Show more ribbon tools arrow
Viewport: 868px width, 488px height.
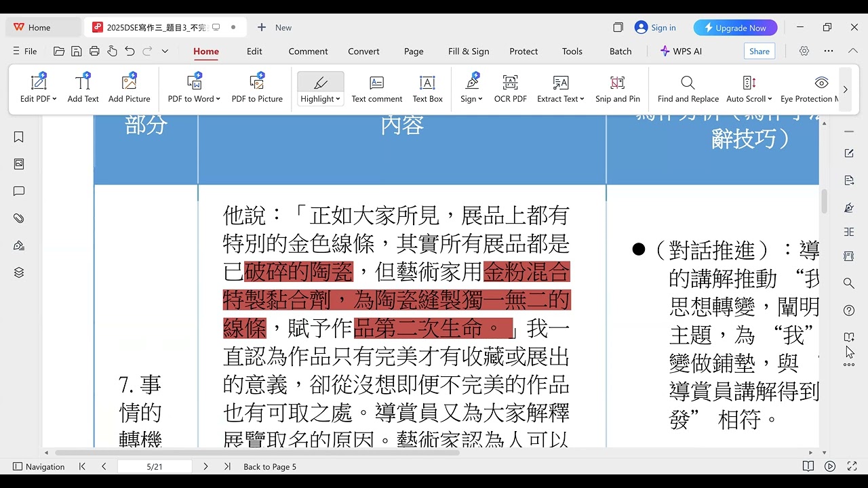coord(845,89)
